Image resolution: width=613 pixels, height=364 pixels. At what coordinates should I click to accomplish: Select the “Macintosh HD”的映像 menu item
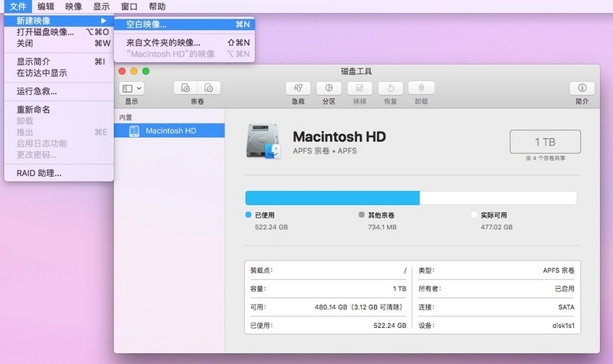coord(185,54)
